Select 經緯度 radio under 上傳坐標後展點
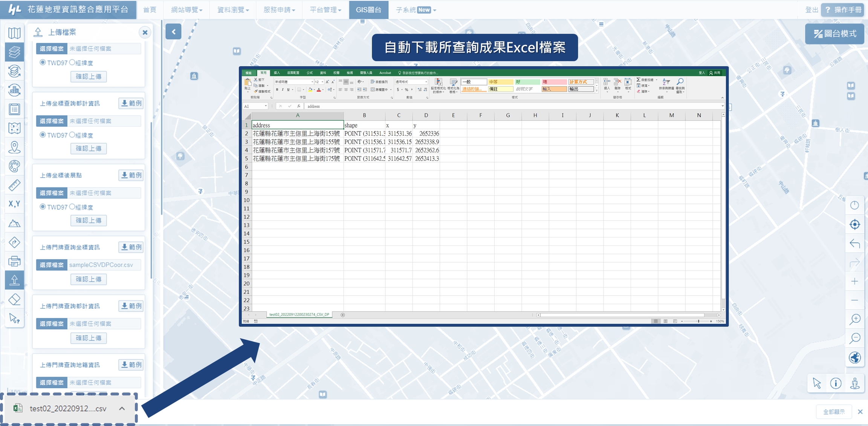 click(x=72, y=207)
